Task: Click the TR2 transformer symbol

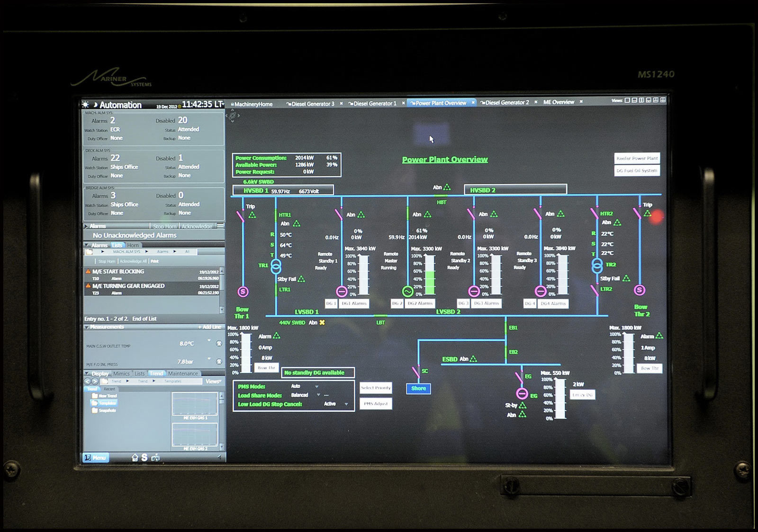Action: click(x=597, y=265)
